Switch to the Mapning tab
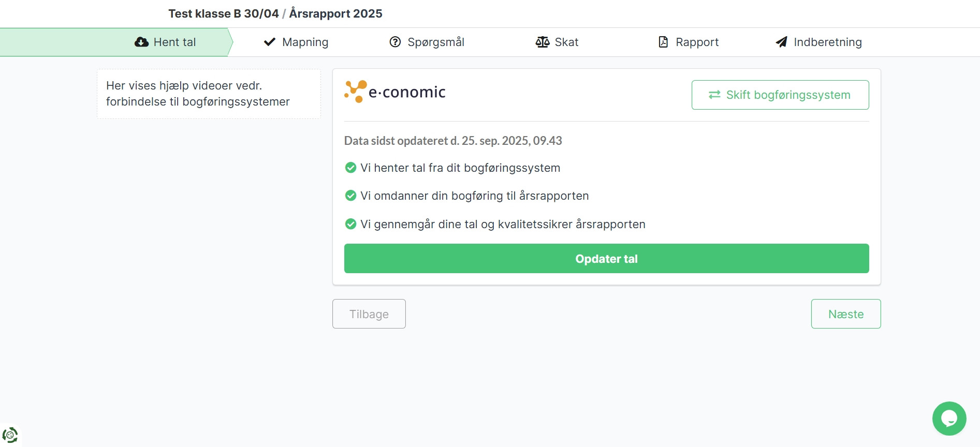 pos(296,42)
